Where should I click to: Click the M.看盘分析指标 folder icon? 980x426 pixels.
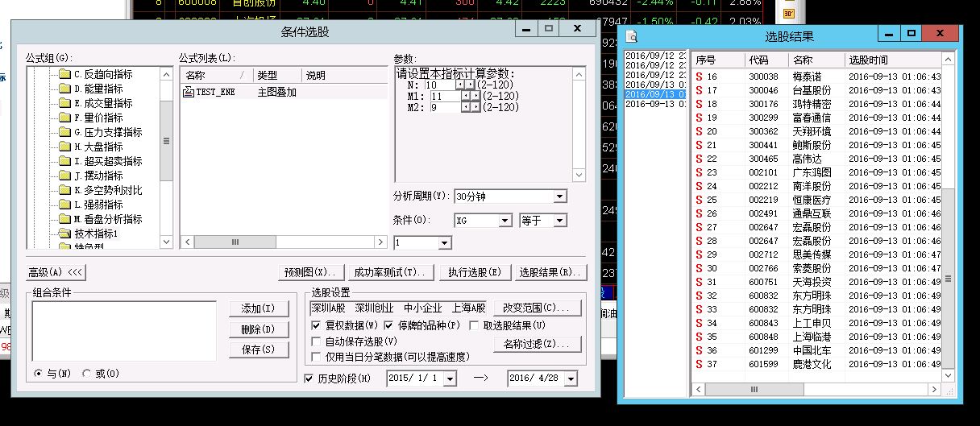(64, 219)
